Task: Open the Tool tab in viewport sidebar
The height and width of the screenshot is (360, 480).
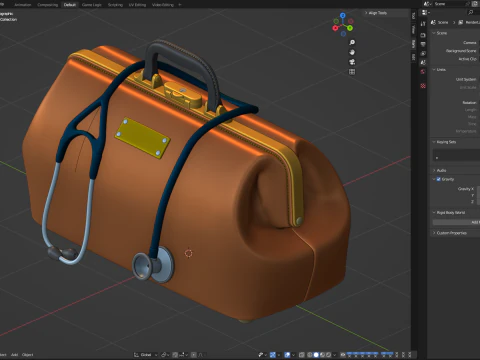Action: [x=413, y=15]
